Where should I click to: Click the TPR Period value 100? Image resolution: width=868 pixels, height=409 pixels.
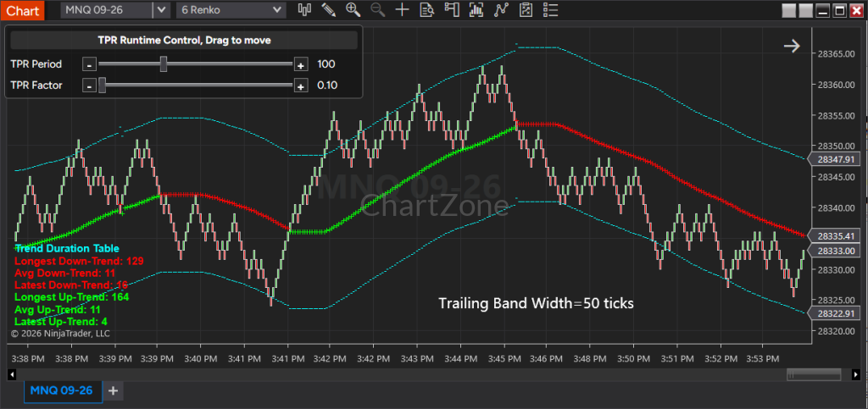[x=326, y=64]
